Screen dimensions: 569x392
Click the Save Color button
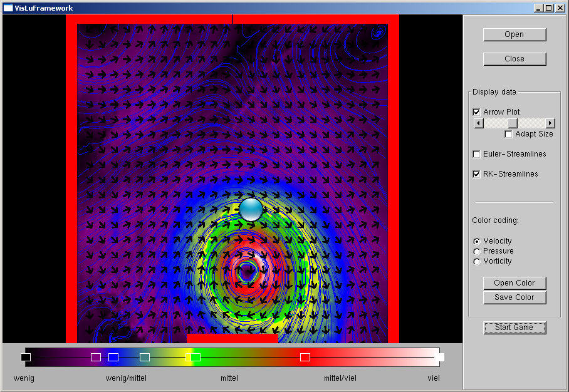coord(514,297)
